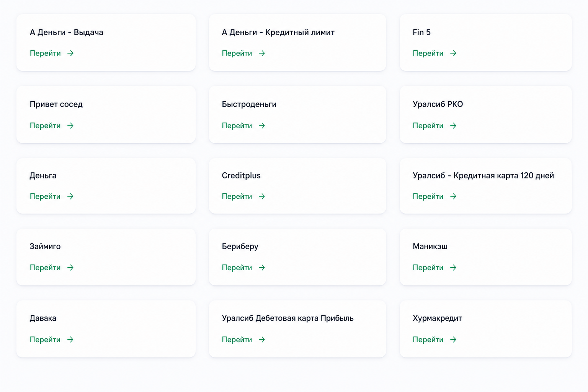This screenshot has height=392, width=588.
Task: Click the title "Уралсиб РКО"
Action: click(x=438, y=104)
